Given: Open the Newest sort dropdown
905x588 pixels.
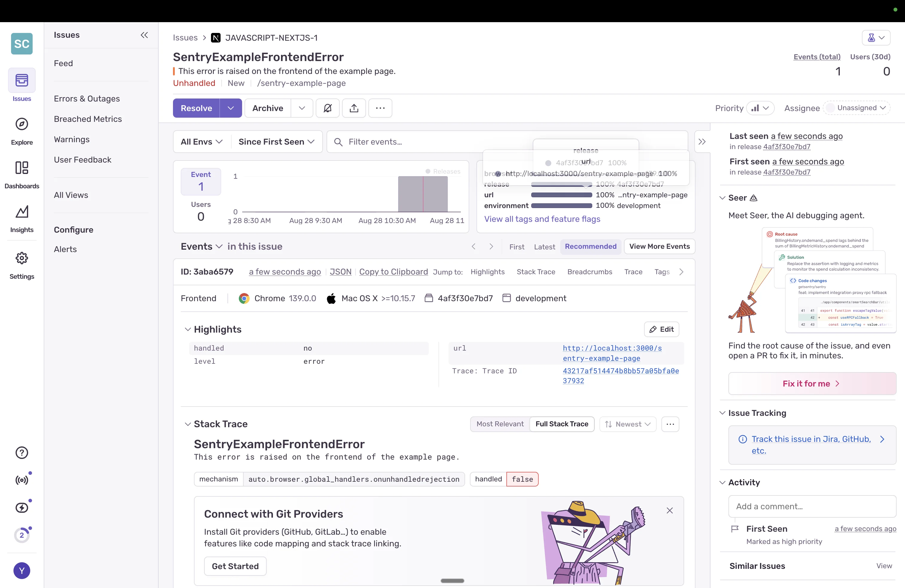Looking at the screenshot, I should pyautogui.click(x=627, y=424).
